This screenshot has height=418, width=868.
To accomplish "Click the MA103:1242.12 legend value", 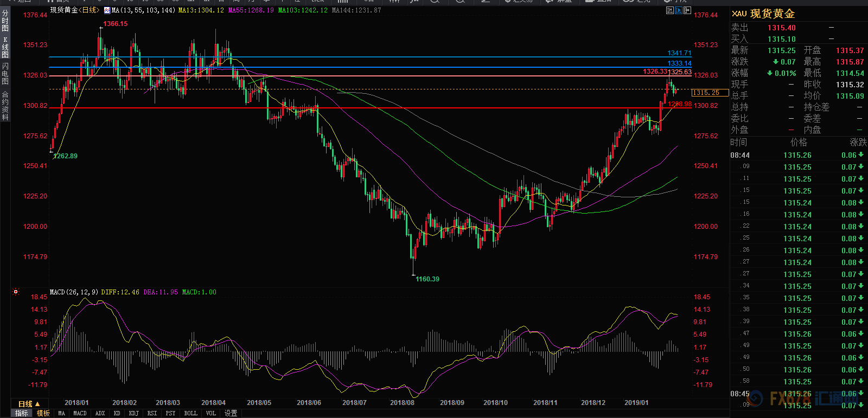I will 303,10.
